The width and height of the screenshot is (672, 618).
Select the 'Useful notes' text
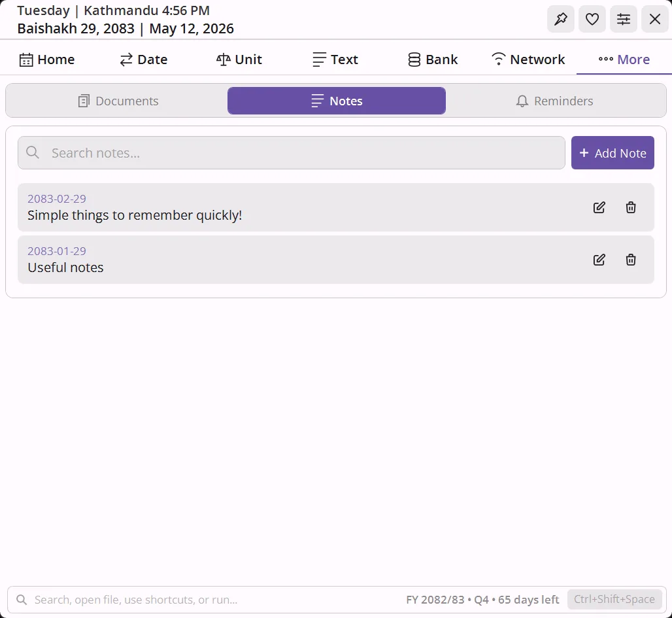[x=65, y=267]
